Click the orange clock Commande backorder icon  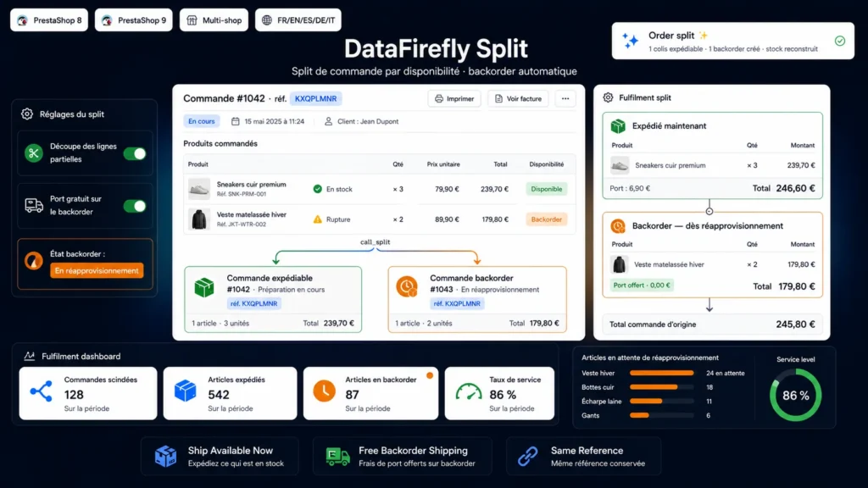tap(407, 286)
